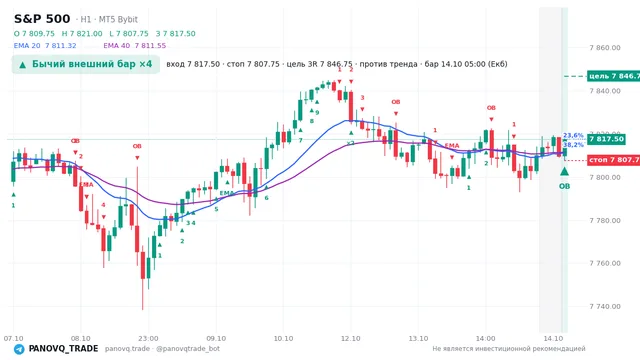
Task: Click the green bar-count marker 9
Action: (x=317, y=113)
